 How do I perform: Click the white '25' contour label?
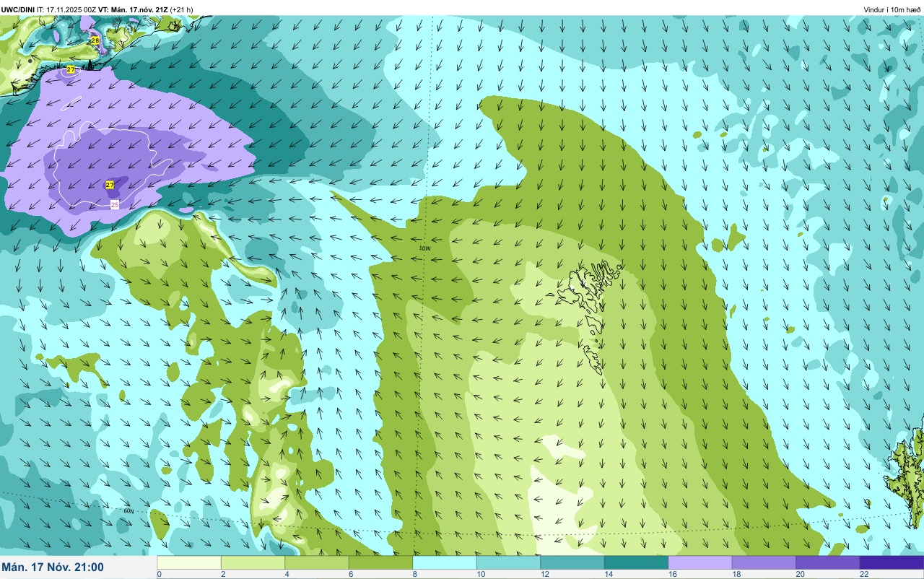coord(114,206)
